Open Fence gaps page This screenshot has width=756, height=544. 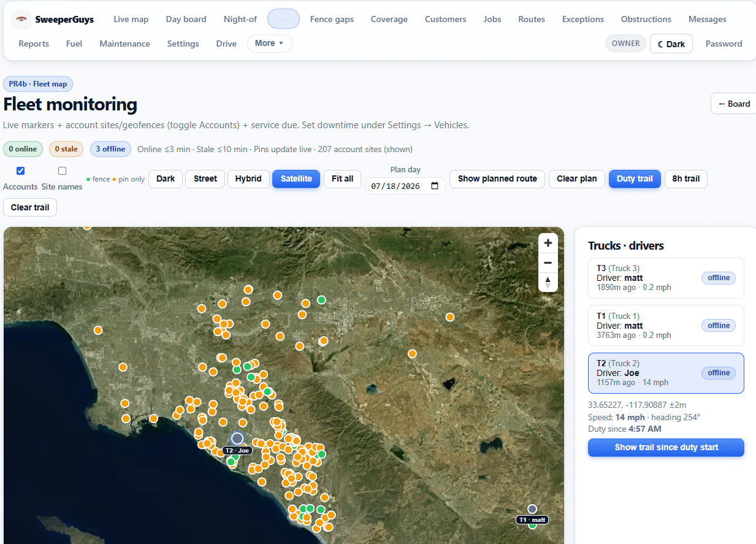pyautogui.click(x=332, y=19)
